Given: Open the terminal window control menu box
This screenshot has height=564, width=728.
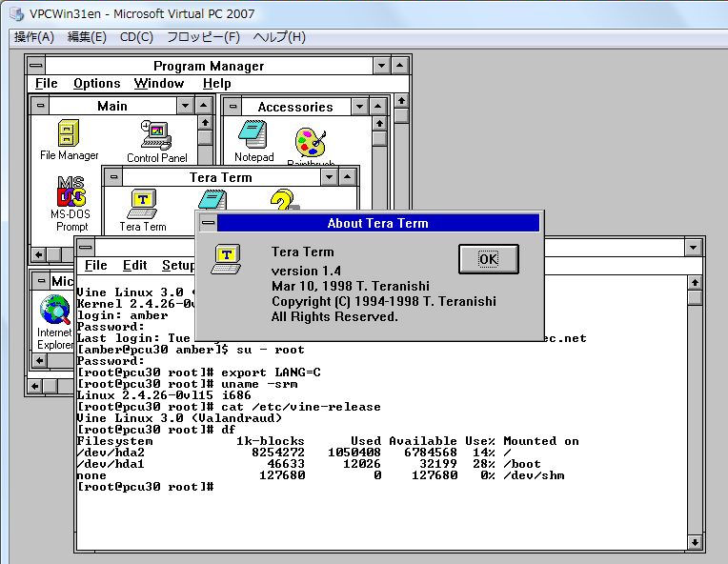Looking at the screenshot, I should tap(86, 247).
